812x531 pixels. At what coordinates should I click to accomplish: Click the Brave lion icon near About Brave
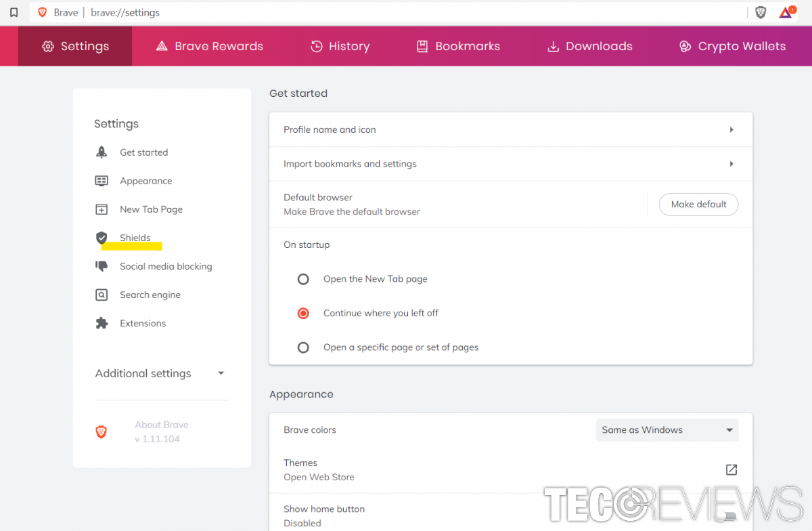[x=101, y=431]
